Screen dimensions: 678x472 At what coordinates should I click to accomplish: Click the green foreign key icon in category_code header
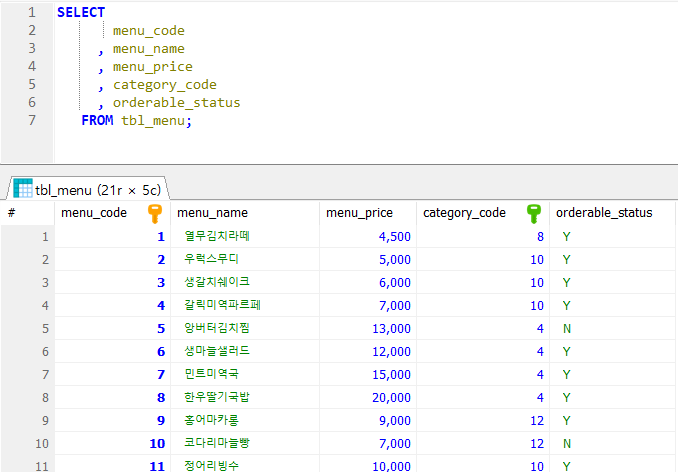[534, 213]
